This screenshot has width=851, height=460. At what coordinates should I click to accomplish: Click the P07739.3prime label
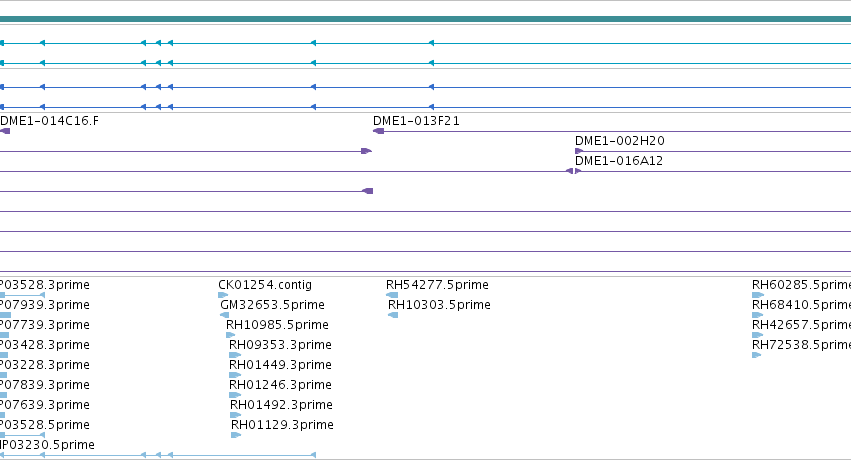(x=45, y=325)
